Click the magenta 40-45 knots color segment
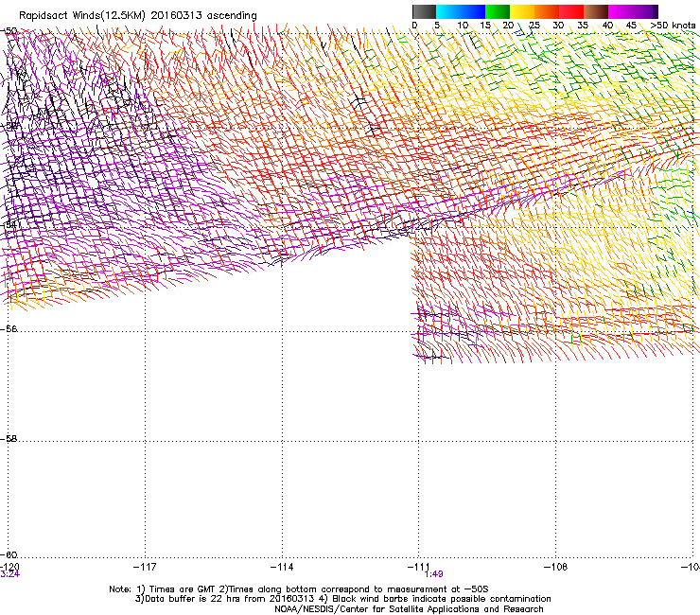 click(x=621, y=11)
